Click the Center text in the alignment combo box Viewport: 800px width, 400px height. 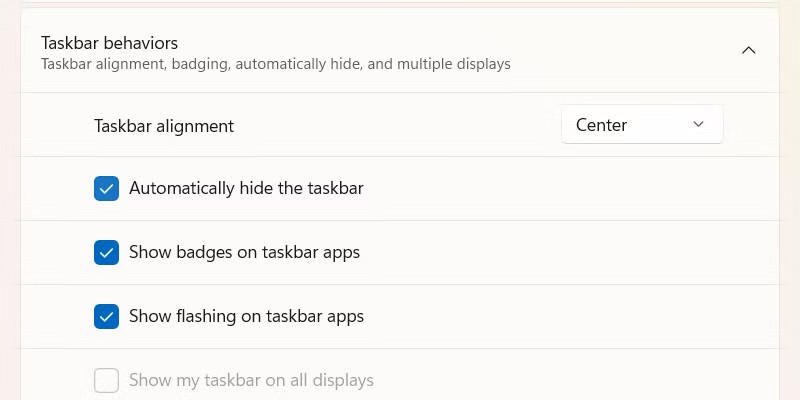tap(601, 125)
